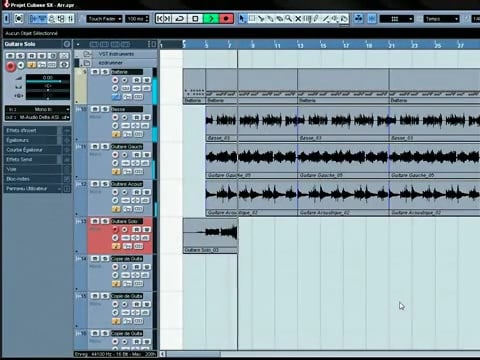
Task: Toggle Autoscroll in the toolbar
Action: (x=358, y=19)
